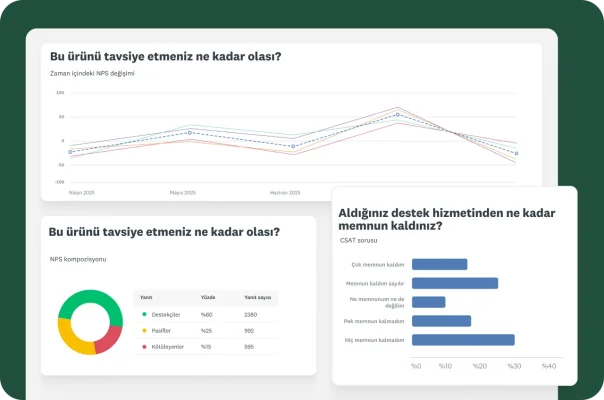
Task: Click the 'Çok memnun kaldım' bar
Action: coord(439,264)
